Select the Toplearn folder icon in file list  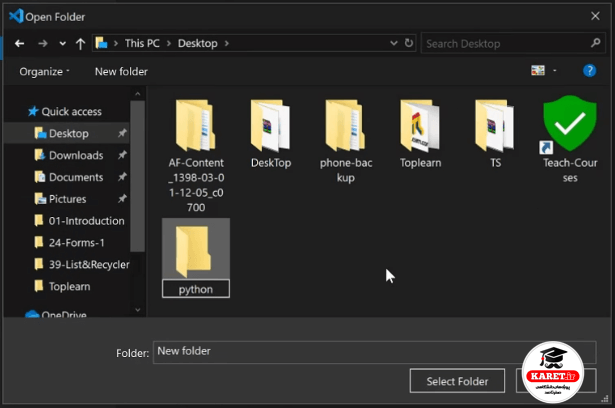(420, 125)
